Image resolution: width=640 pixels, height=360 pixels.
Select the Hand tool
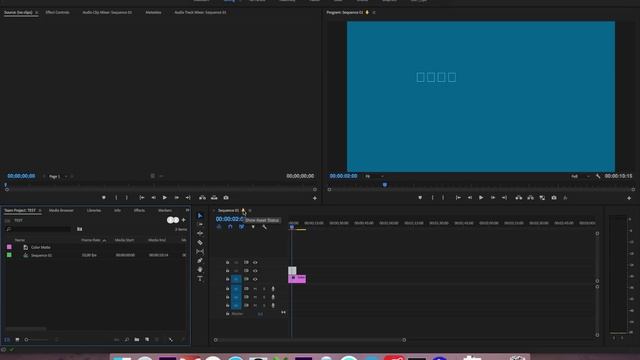tap(200, 269)
